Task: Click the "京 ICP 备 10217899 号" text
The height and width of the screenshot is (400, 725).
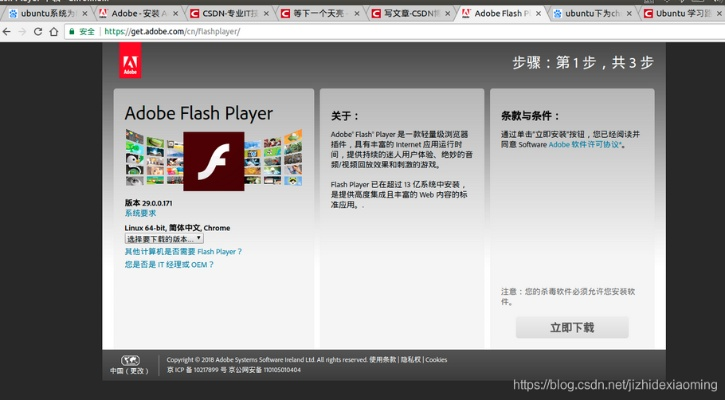Action: pyautogui.click(x=197, y=370)
